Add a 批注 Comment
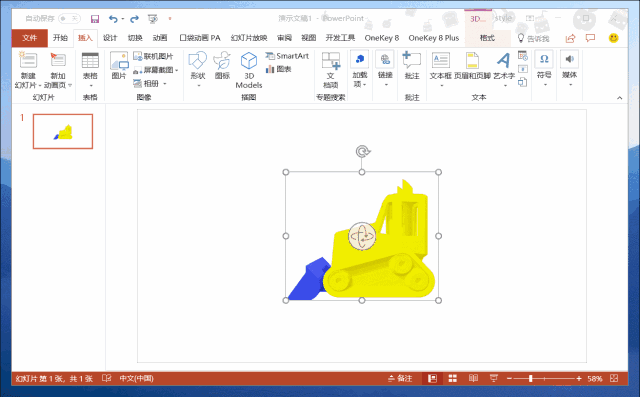640x397 pixels. (x=412, y=65)
